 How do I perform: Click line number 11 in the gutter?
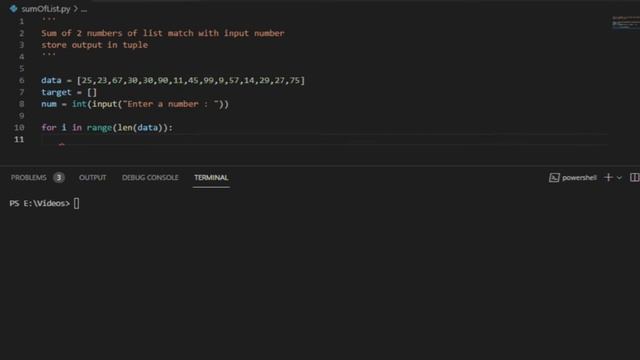pos(19,139)
